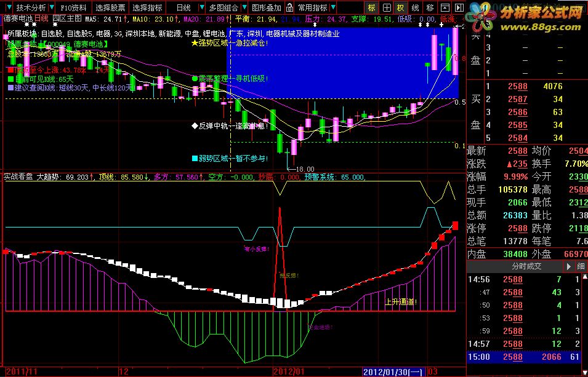The width and height of the screenshot is (588, 377).
Task: Click the 2011/11 time axis label
Action: pyautogui.click(x=22, y=371)
